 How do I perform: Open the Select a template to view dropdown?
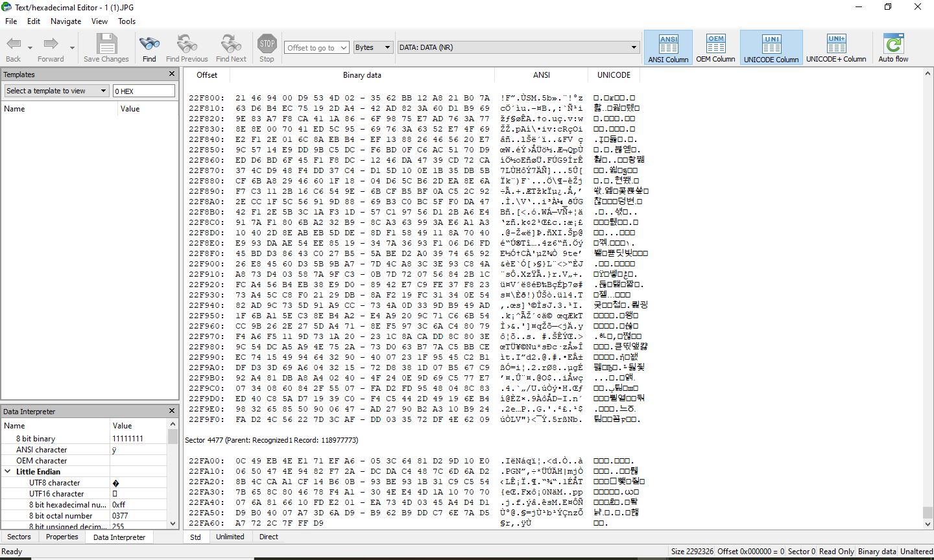click(56, 91)
